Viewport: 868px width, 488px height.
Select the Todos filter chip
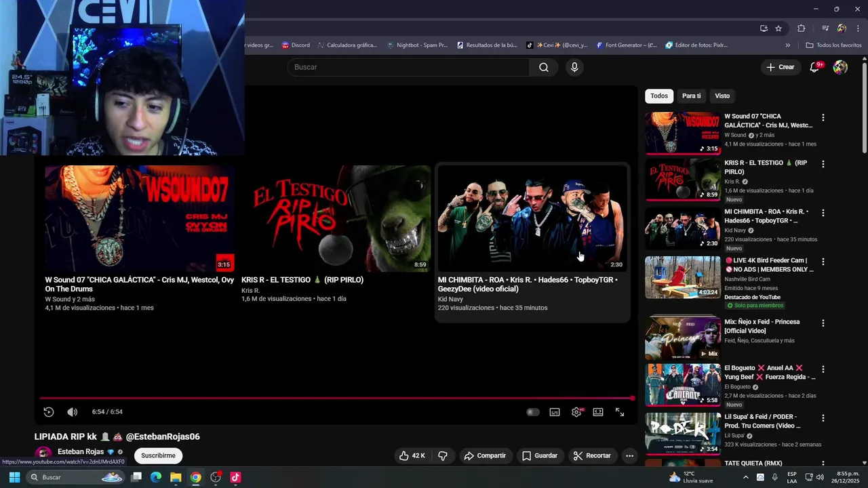click(x=659, y=96)
